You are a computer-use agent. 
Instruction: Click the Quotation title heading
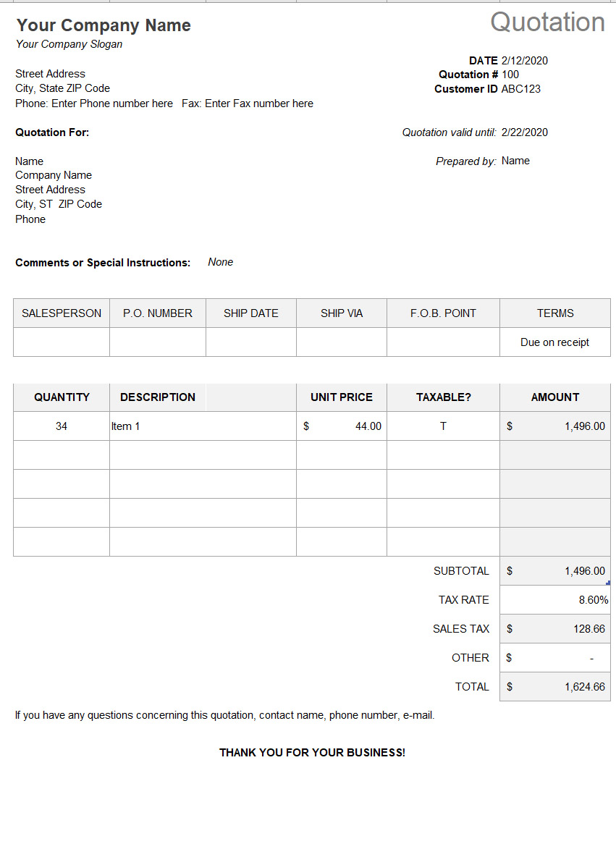(547, 22)
